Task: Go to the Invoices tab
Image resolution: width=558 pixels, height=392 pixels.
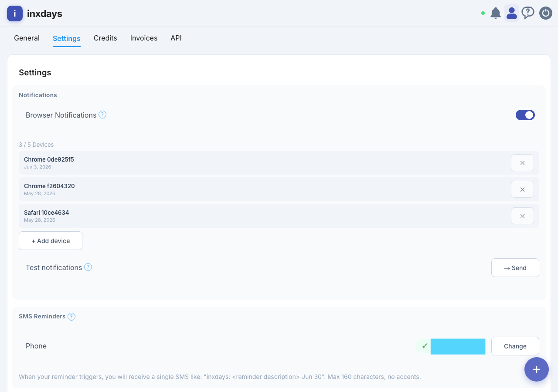Action: pos(144,38)
